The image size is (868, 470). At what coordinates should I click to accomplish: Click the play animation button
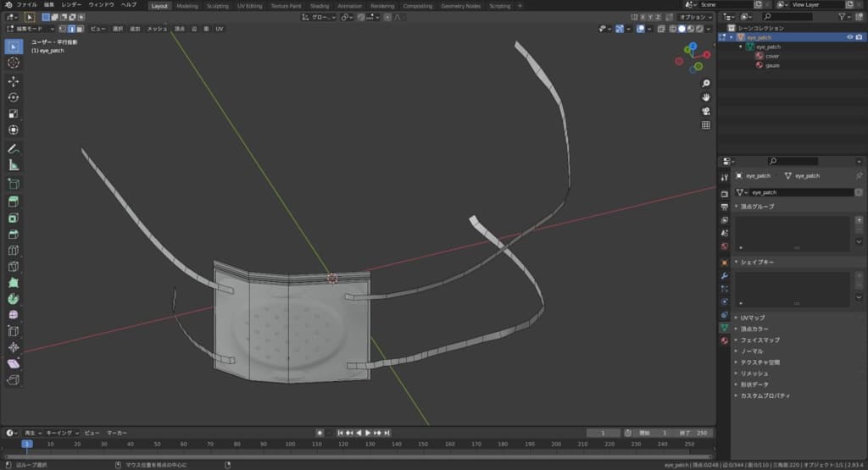point(369,433)
